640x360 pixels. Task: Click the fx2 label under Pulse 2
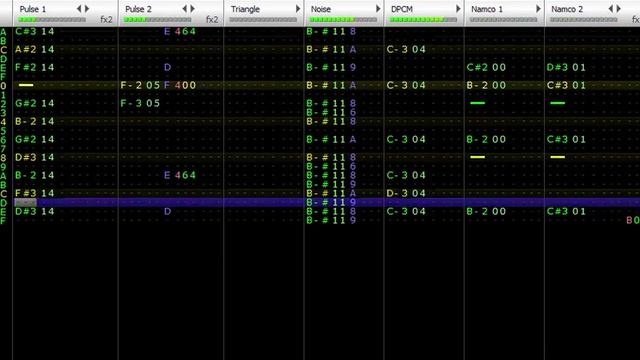(212, 19)
